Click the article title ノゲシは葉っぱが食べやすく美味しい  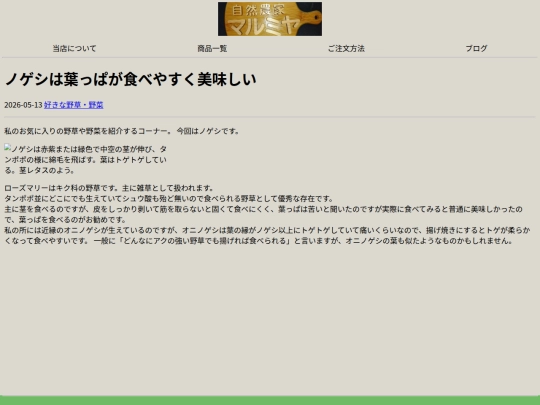point(131,79)
